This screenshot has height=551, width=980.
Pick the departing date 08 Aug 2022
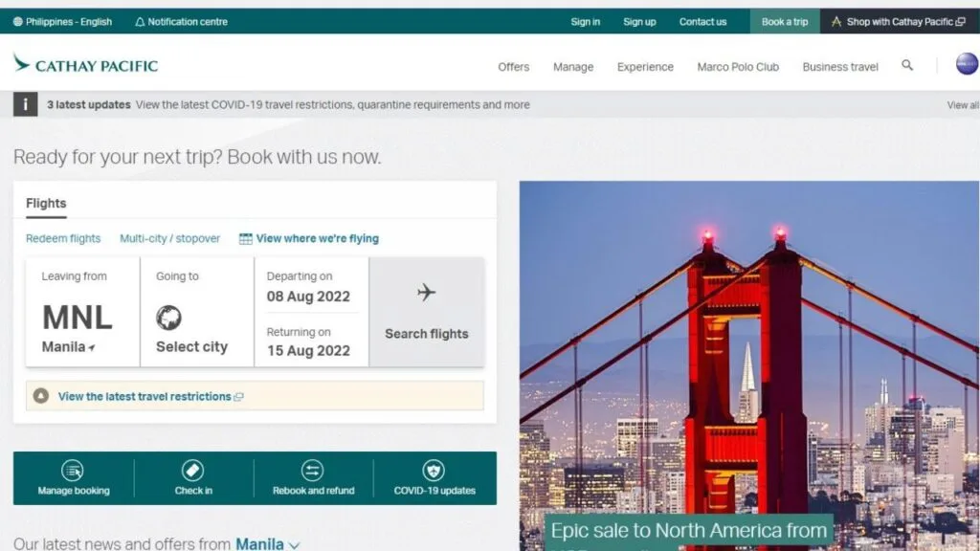tap(308, 297)
